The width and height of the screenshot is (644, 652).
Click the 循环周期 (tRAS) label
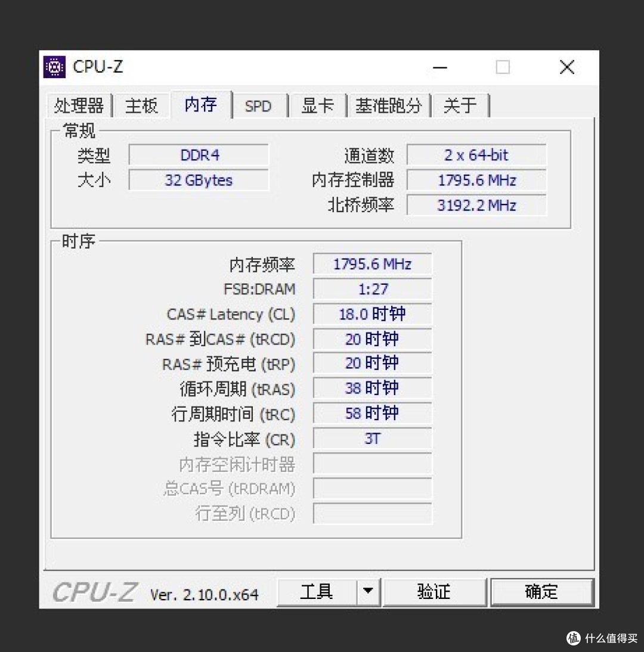[237, 389]
